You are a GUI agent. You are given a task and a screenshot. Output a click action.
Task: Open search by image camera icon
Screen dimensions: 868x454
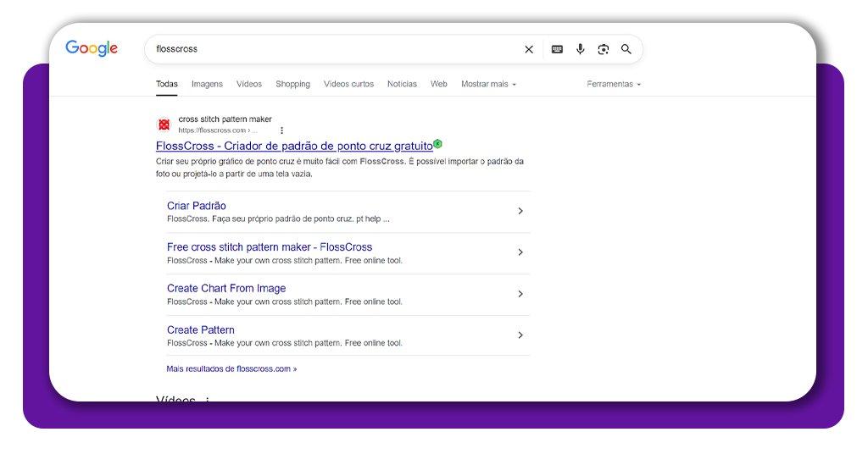point(603,49)
